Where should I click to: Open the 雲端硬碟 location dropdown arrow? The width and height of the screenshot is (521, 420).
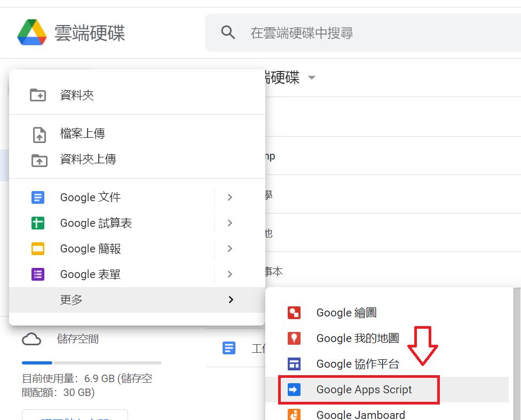point(311,77)
